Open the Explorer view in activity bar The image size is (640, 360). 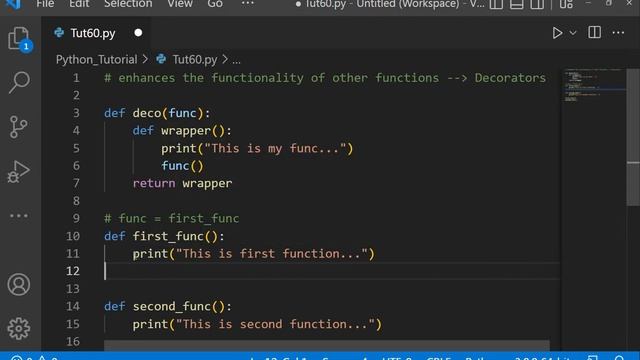coord(19,39)
